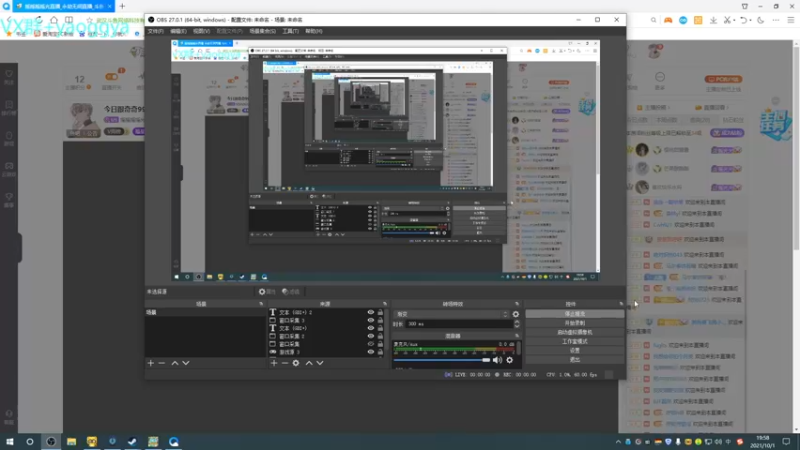Screen dimensions: 800x450
Task: Toggle visibility of 文本 (GDI+) source
Action: click(371, 328)
